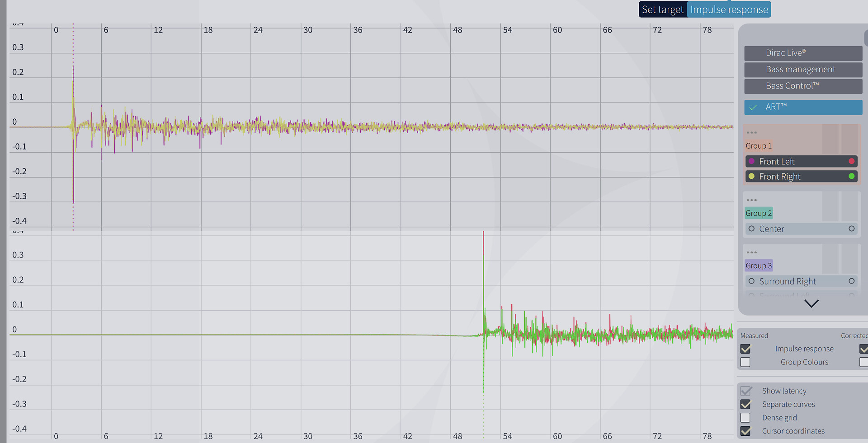Disable the Cursor coordinates checkbox
Image resolution: width=868 pixels, height=443 pixels.
[x=745, y=431]
